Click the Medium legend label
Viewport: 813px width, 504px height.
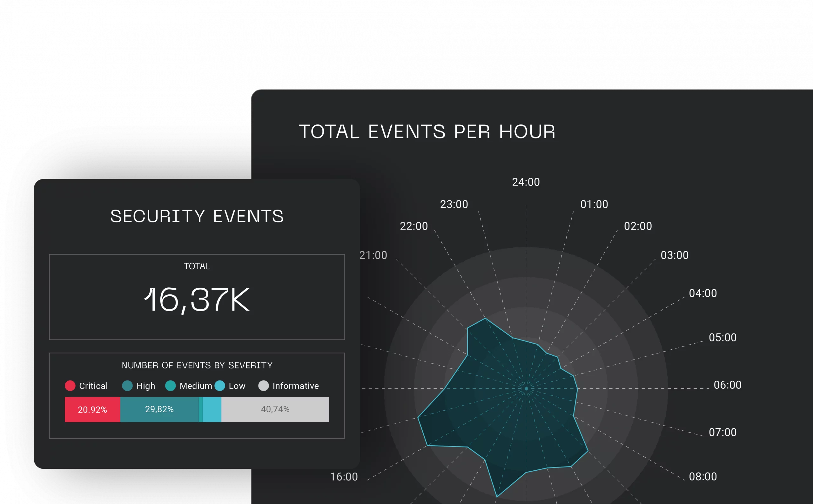[x=196, y=386]
